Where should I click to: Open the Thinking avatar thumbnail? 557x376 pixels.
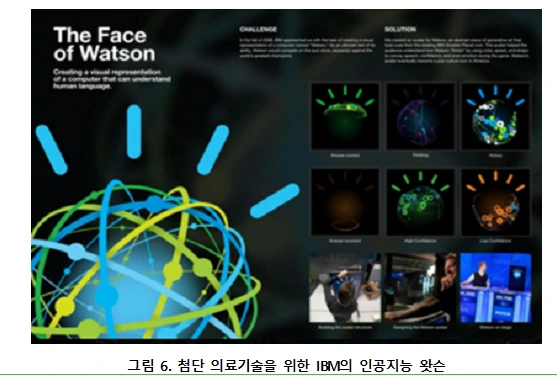tap(420, 116)
